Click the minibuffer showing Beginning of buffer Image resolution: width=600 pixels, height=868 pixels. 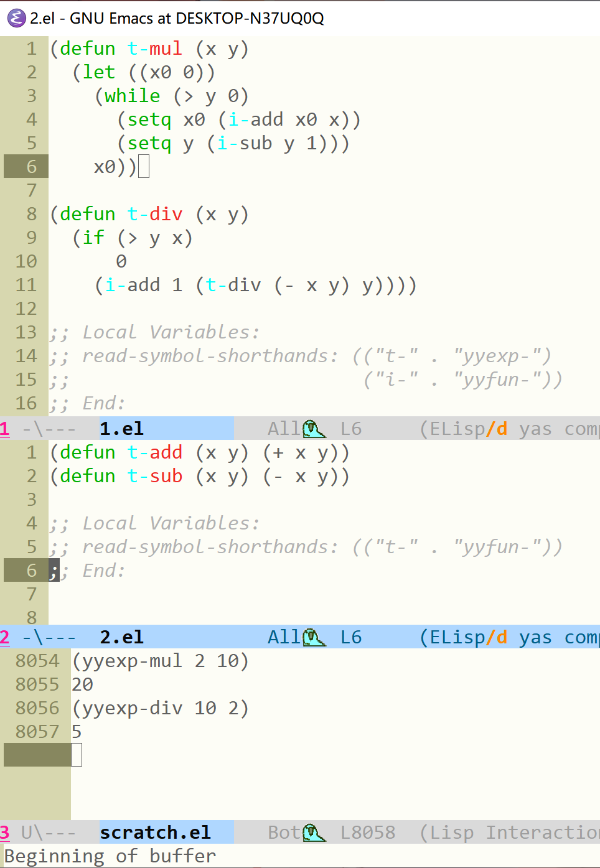tap(300, 856)
